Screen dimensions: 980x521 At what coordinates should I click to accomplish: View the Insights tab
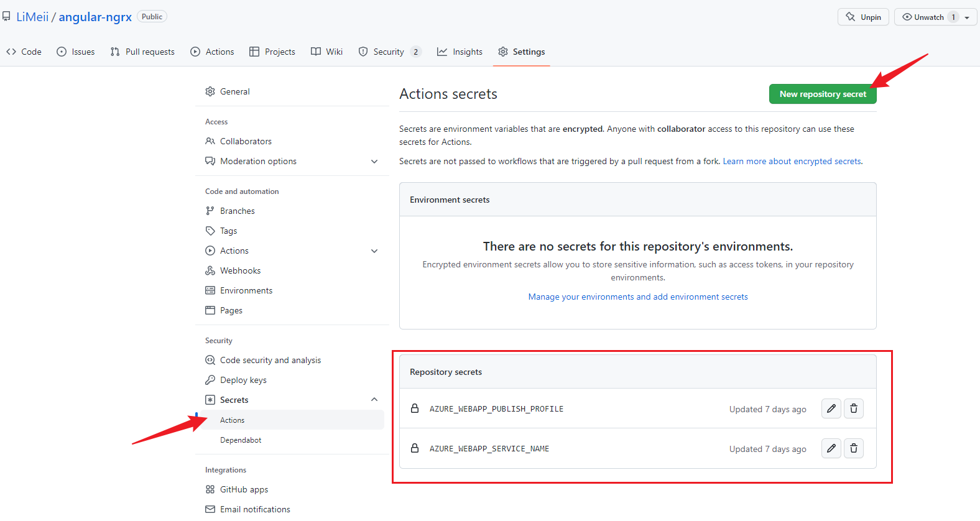pos(460,52)
